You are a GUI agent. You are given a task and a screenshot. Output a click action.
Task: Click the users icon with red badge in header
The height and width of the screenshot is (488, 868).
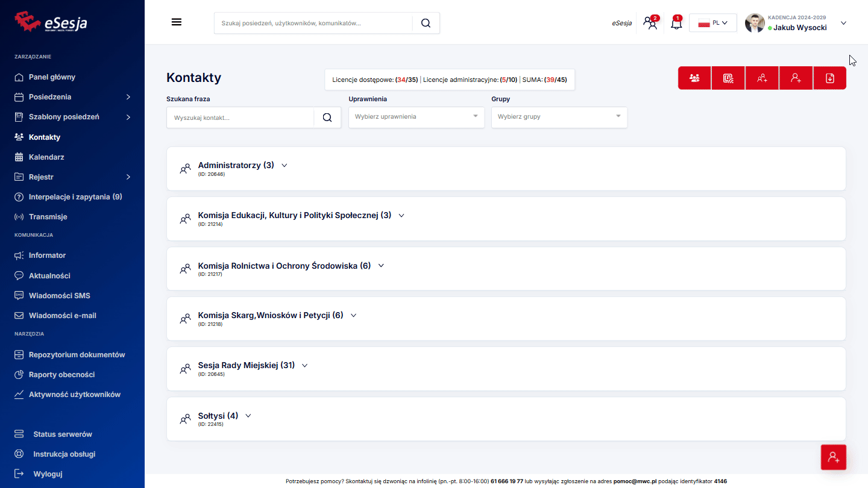pyautogui.click(x=650, y=23)
